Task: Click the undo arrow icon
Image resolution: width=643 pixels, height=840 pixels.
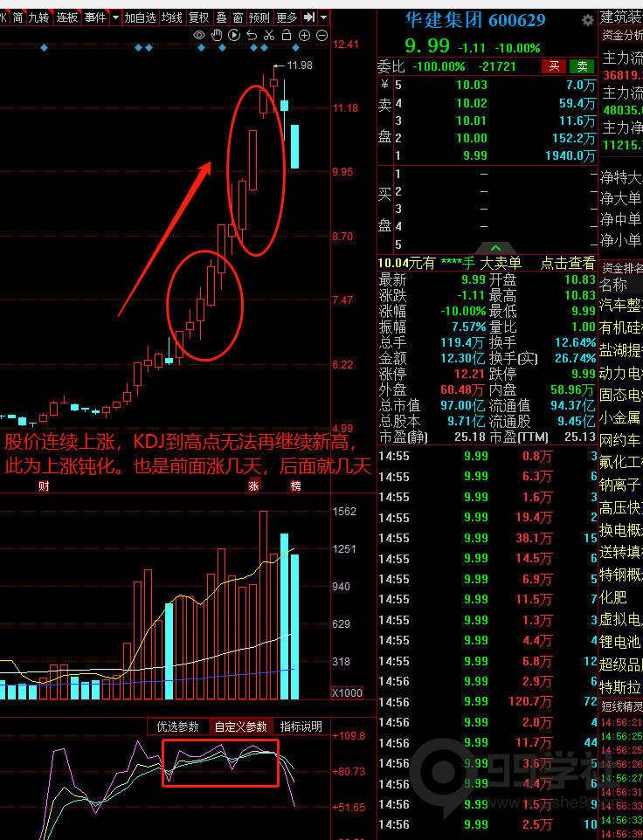Action: [252, 35]
